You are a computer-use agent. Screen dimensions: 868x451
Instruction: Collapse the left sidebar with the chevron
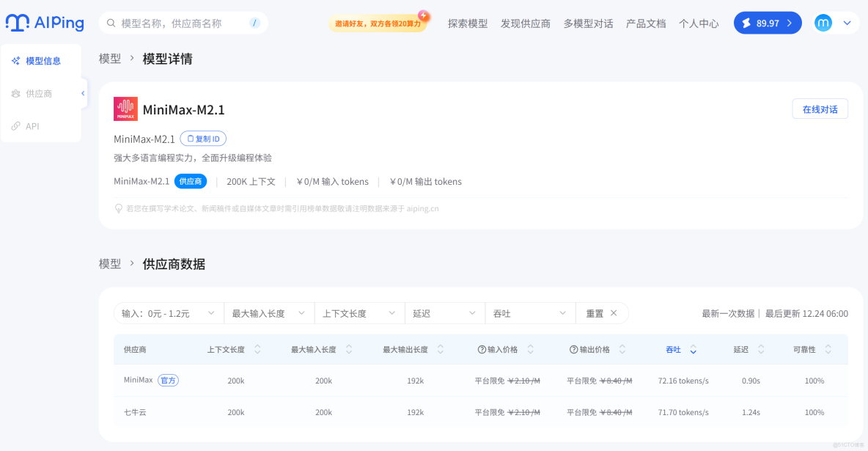coord(82,93)
